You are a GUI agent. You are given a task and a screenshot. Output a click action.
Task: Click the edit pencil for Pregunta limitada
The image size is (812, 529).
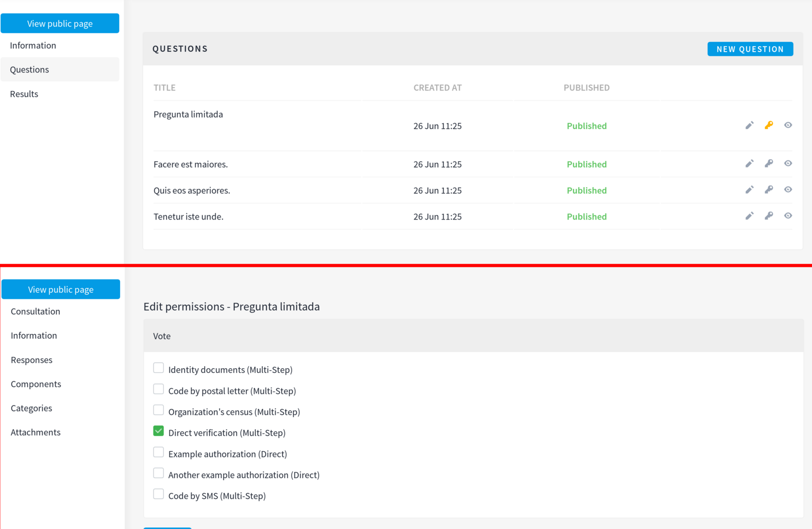pyautogui.click(x=749, y=125)
